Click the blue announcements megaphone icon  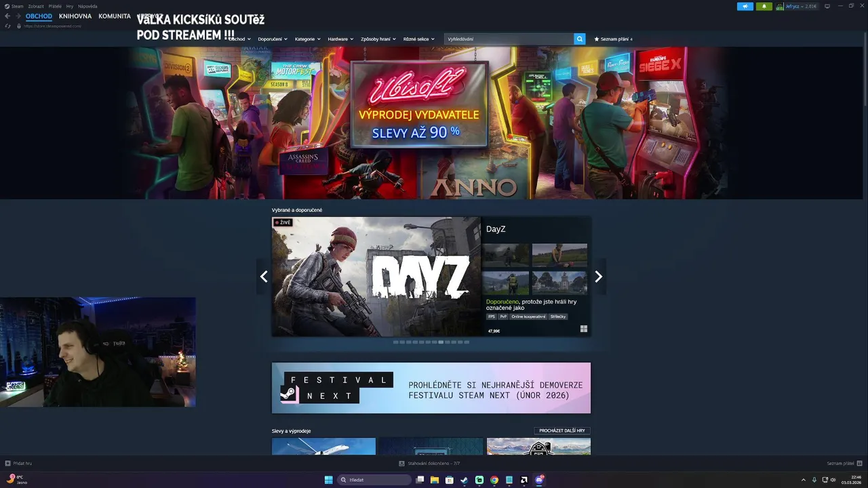coord(745,6)
